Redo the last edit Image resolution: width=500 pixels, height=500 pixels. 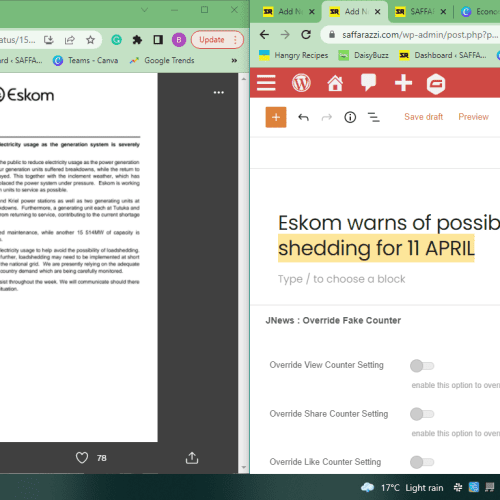[327, 117]
